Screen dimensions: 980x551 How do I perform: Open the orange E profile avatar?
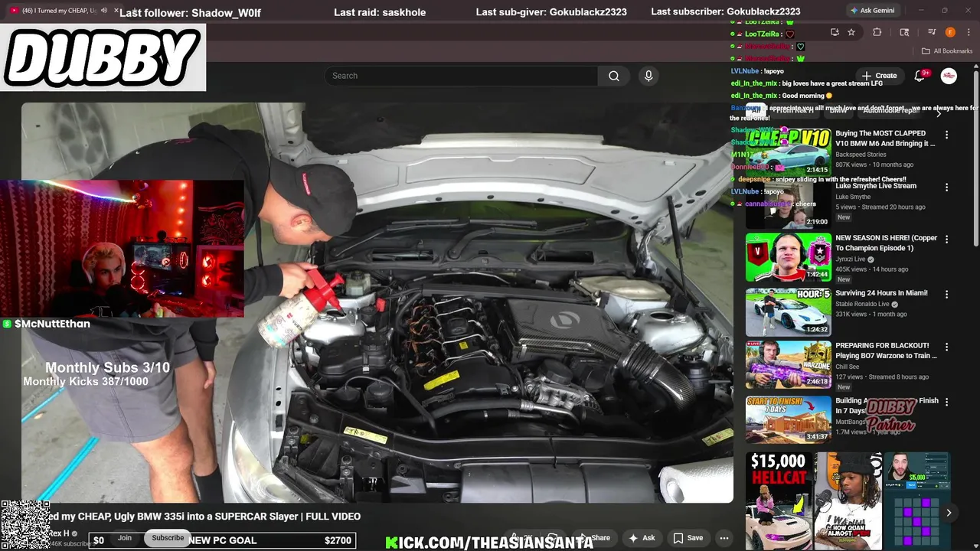pos(950,32)
